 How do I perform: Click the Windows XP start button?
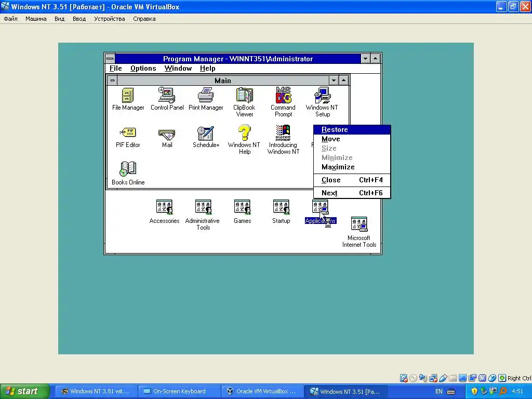tap(25, 391)
